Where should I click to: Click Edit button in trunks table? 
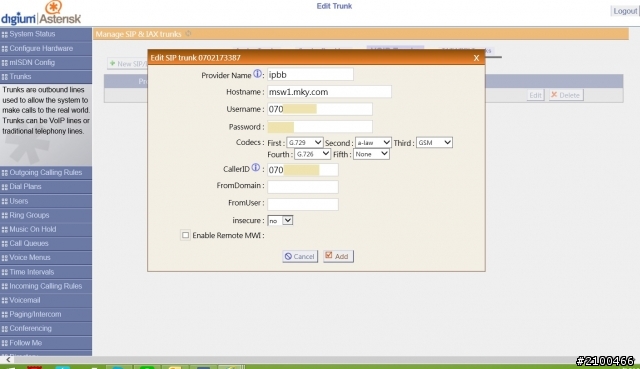click(535, 95)
